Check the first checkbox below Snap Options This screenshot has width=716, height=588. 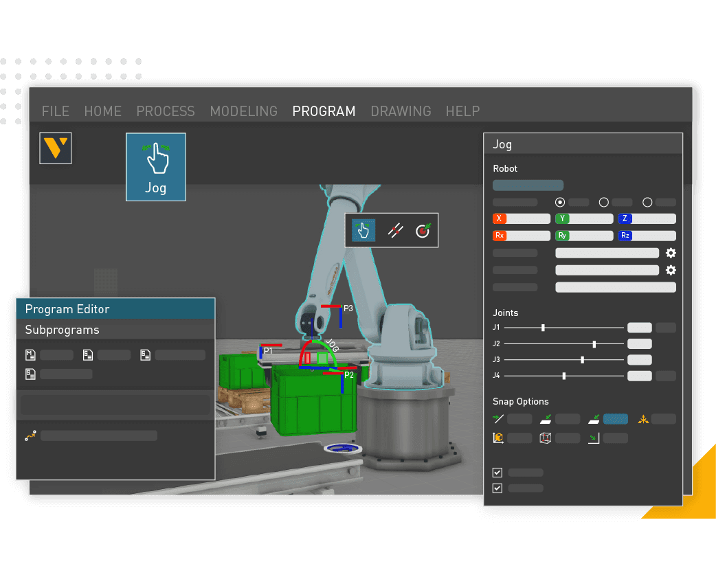point(497,473)
